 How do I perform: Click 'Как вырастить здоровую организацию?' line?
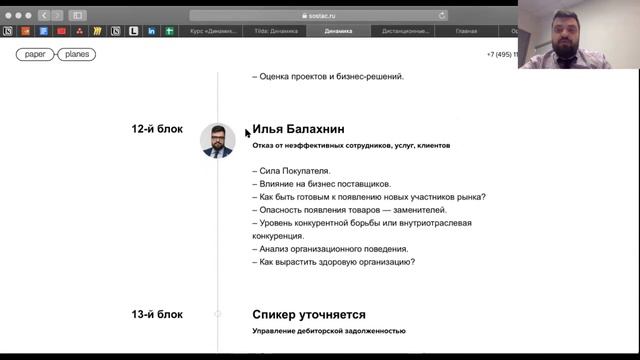pyautogui.click(x=333, y=262)
